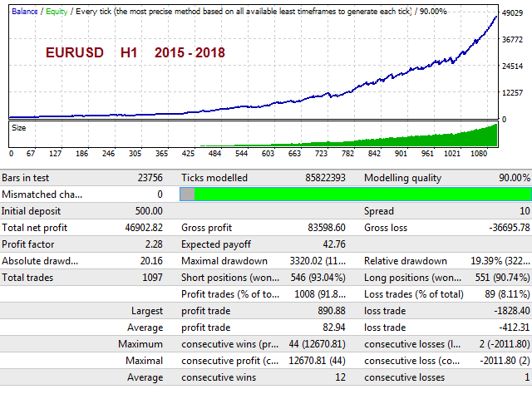The image size is (532, 399).
Task: Click the Equity legend label
Action: point(57,12)
